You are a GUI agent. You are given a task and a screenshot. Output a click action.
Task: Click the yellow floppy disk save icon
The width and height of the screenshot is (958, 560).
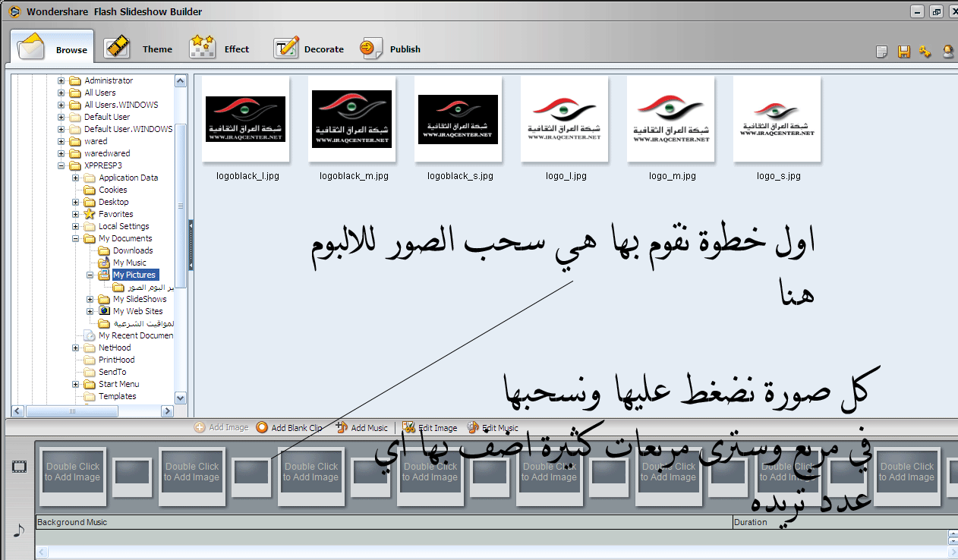point(904,52)
